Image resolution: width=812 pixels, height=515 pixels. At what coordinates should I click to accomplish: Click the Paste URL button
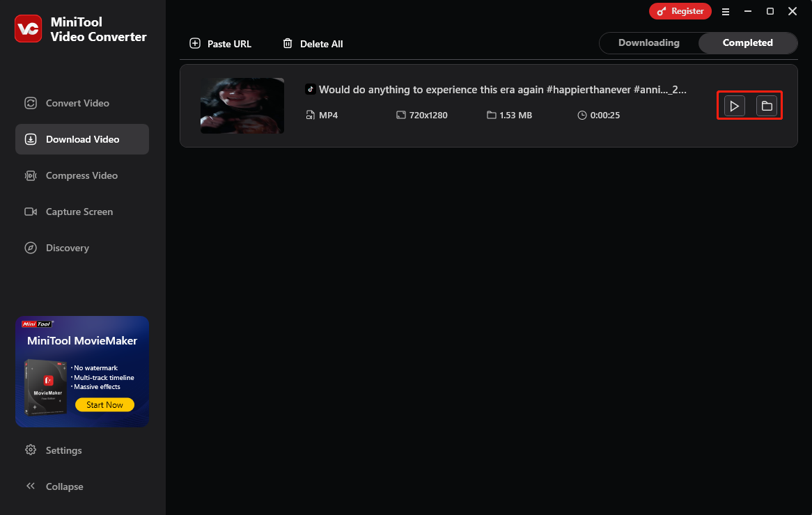pyautogui.click(x=221, y=44)
